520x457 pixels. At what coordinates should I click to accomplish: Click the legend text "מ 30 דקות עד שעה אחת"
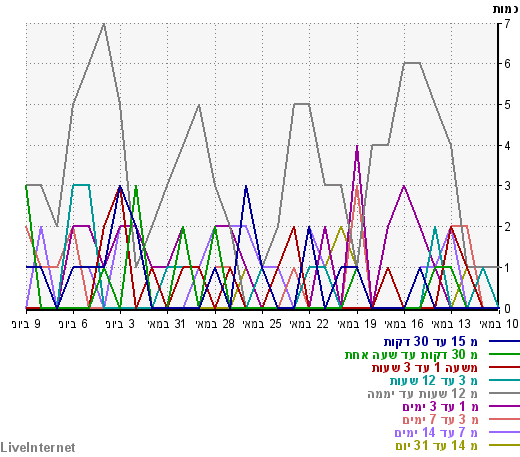pyautogui.click(x=411, y=355)
